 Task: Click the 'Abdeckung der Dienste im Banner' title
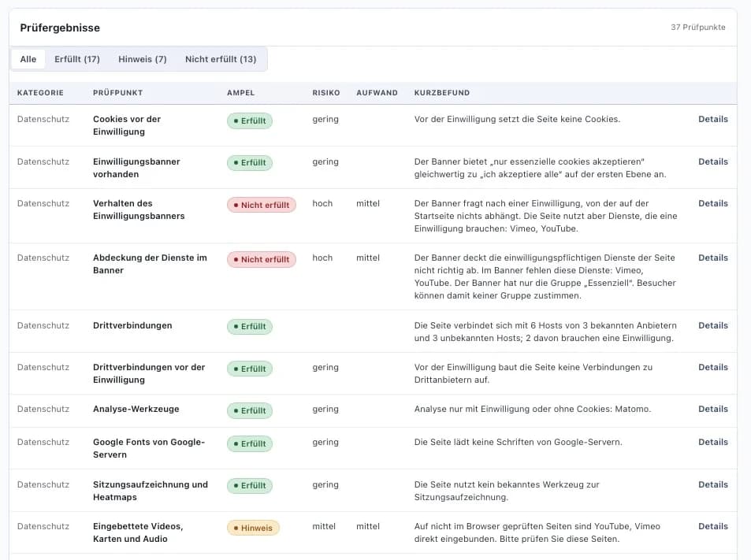[x=150, y=264]
